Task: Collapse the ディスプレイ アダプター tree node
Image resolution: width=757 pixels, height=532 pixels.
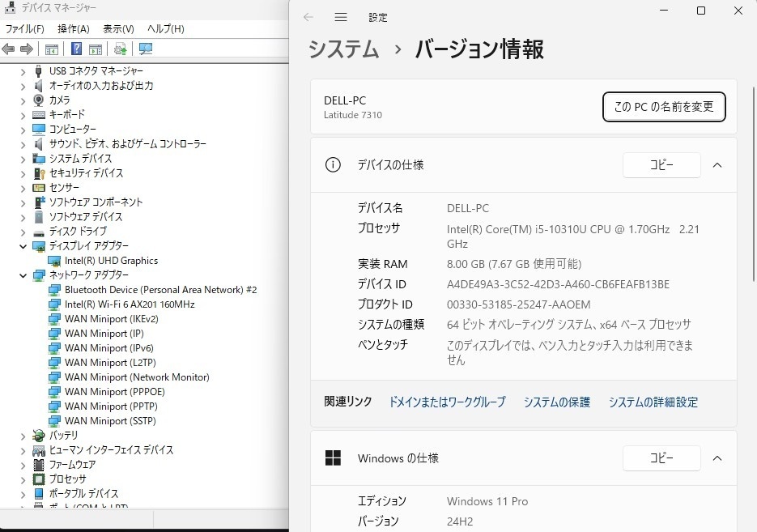Action: click(x=23, y=246)
